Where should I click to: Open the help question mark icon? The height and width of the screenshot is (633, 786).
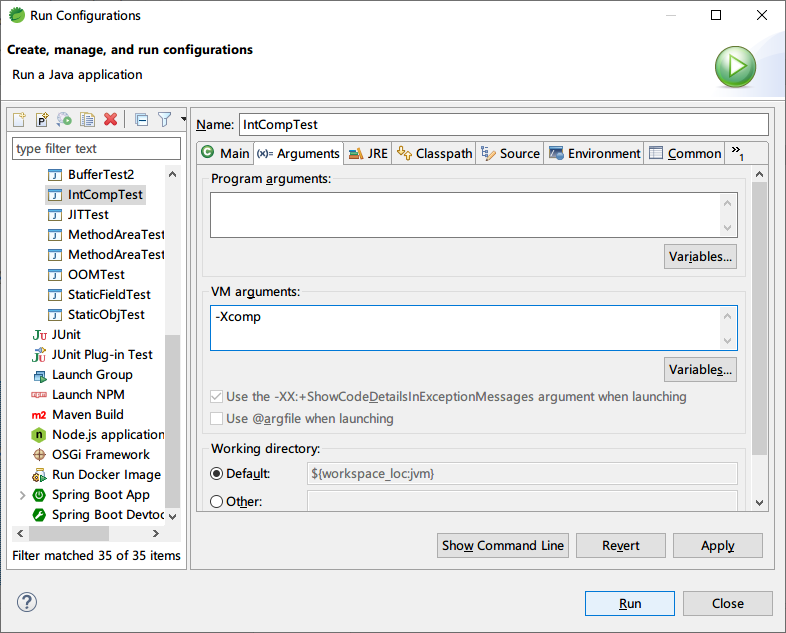click(x=27, y=602)
